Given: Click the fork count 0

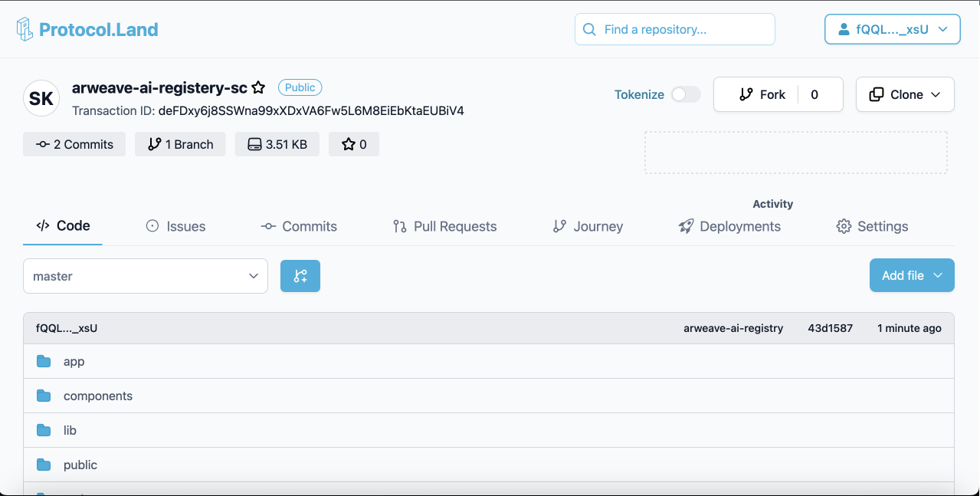Looking at the screenshot, I should click(814, 94).
